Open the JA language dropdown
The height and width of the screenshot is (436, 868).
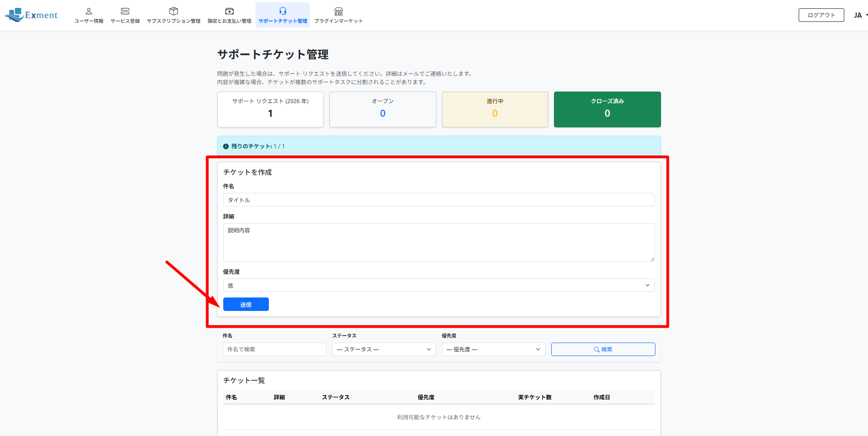coord(861,15)
